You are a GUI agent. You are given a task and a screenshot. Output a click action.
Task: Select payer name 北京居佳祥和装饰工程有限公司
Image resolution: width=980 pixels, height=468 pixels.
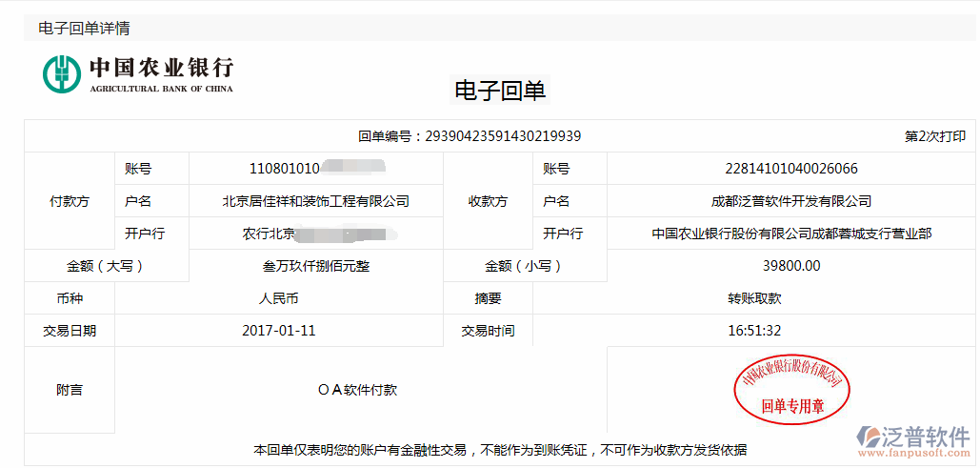(316, 201)
